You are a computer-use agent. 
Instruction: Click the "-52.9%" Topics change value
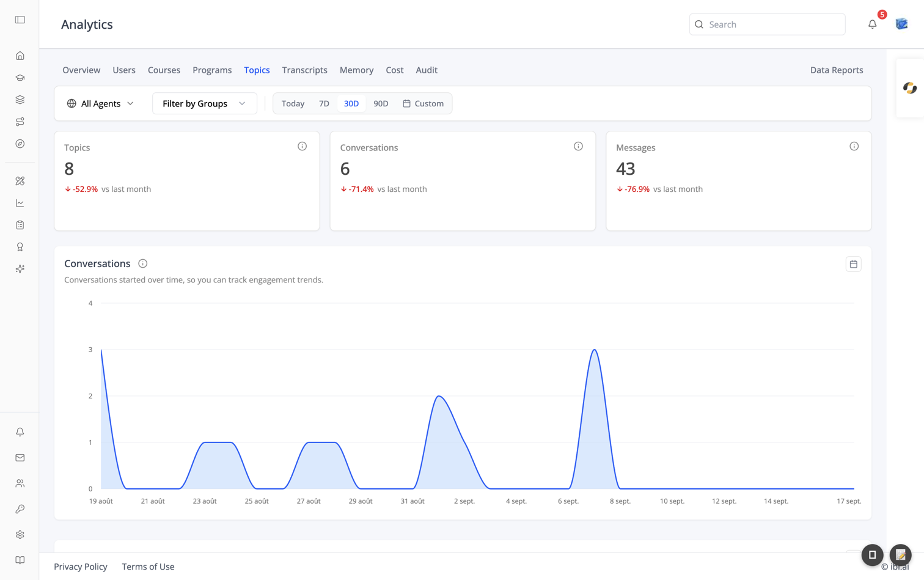(85, 189)
